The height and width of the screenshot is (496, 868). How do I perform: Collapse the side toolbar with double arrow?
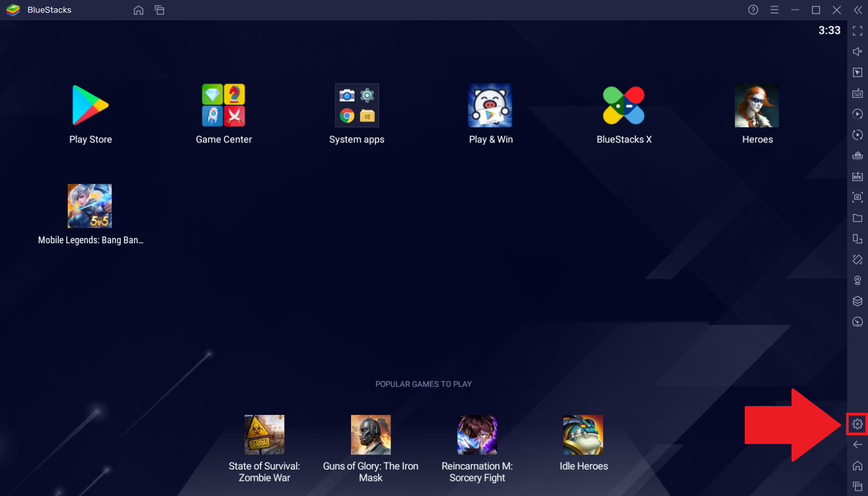click(x=858, y=10)
